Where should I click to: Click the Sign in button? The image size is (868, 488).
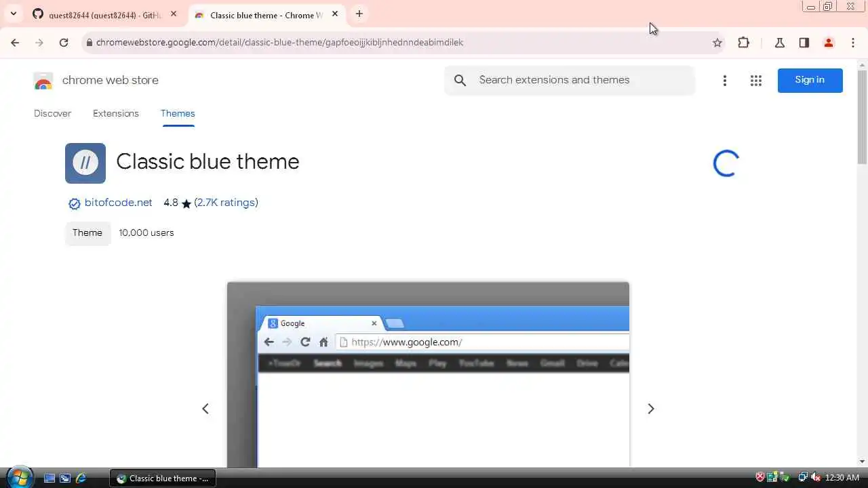[x=810, y=80]
